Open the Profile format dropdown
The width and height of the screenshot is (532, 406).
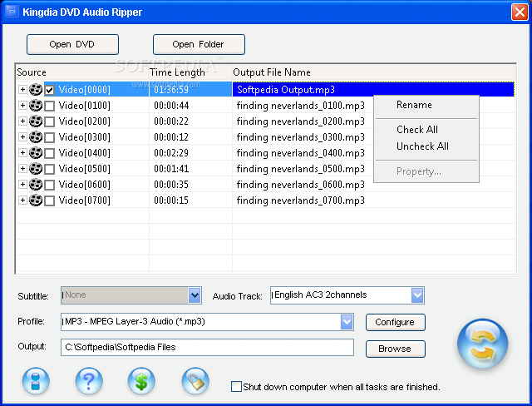pos(347,322)
